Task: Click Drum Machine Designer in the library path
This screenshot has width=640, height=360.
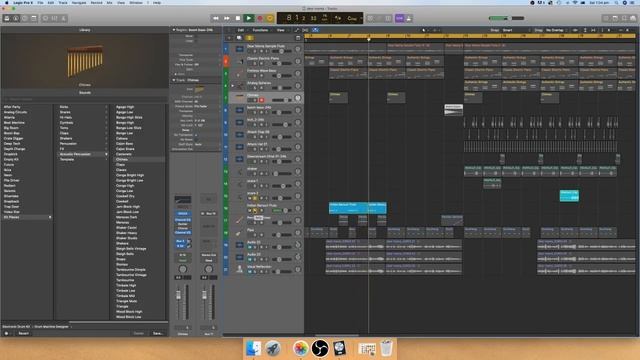Action: tap(52, 327)
